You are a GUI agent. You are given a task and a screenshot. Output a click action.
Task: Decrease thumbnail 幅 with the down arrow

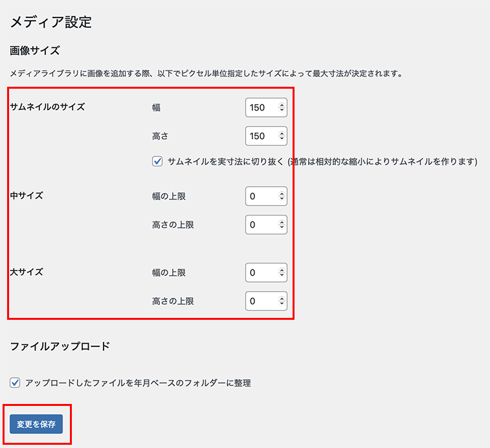(x=282, y=111)
